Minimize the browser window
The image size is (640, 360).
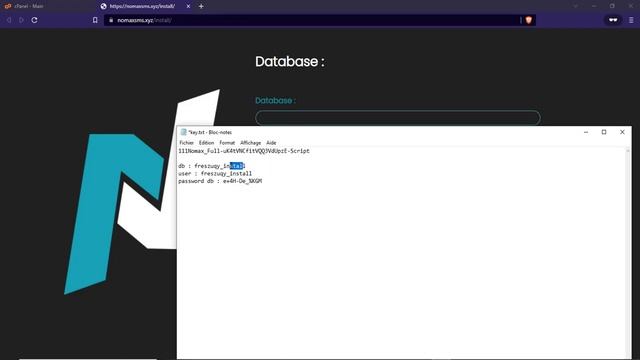[x=594, y=6]
